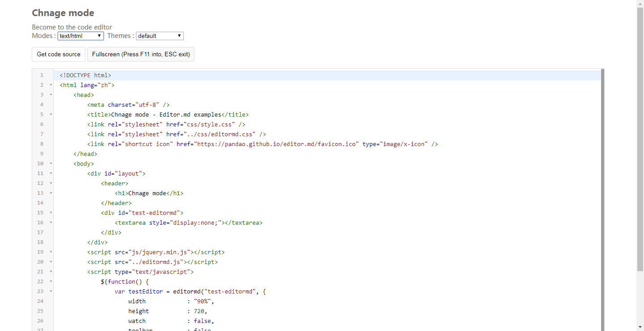Collapse the javascript script fold on line 21
Image resolution: width=644 pixels, height=331 pixels.
(51, 272)
